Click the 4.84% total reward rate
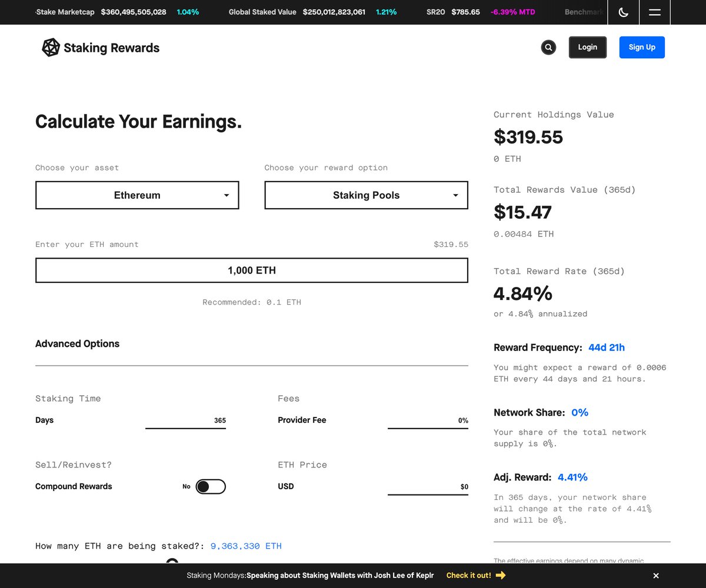Image resolution: width=706 pixels, height=588 pixels. click(523, 293)
